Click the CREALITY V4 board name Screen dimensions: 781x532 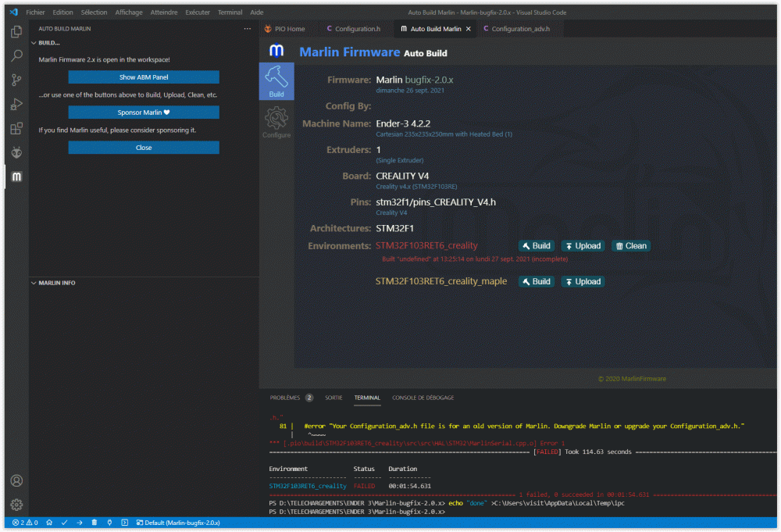402,176
